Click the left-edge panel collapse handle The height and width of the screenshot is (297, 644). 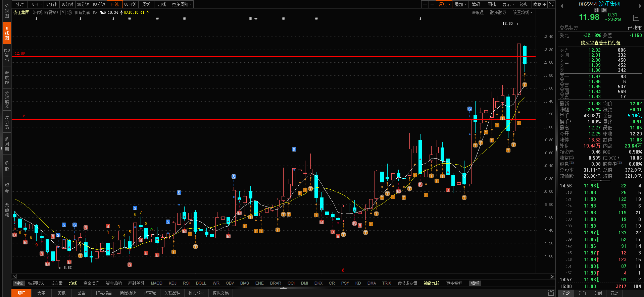pyautogui.click(x=1, y=148)
